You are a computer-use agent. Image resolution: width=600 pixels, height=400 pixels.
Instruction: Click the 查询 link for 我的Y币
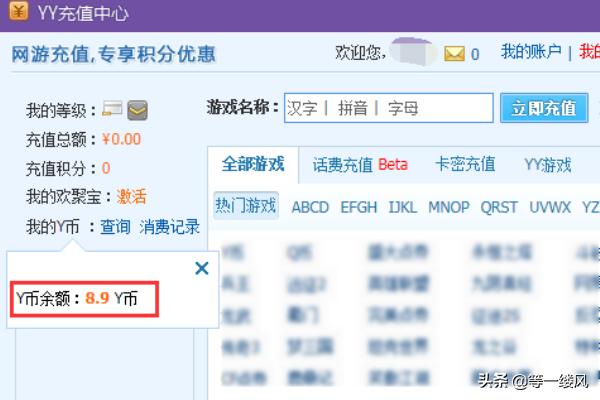click(x=115, y=227)
